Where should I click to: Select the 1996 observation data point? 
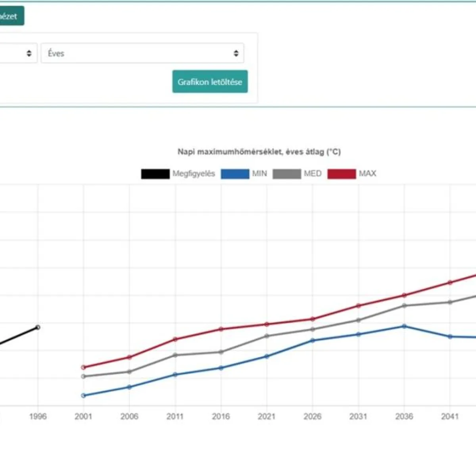(38, 327)
